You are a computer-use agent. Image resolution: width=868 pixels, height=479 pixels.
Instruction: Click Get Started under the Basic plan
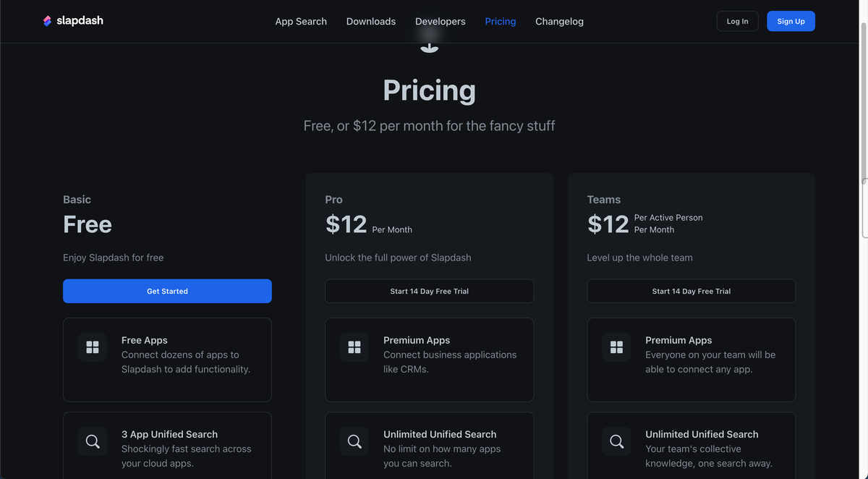[167, 291]
